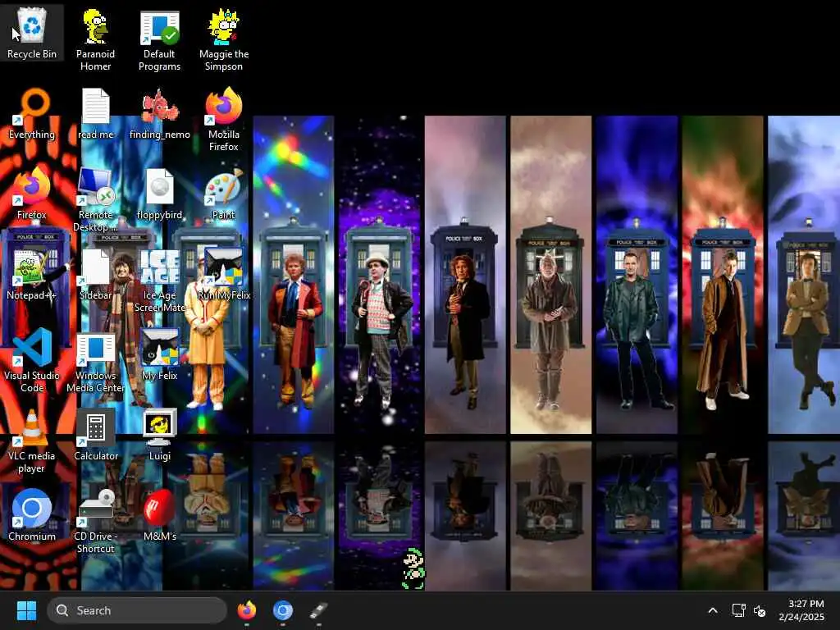Click the Luigi pixel sprite on desktop
840x630 pixels.
tap(413, 569)
